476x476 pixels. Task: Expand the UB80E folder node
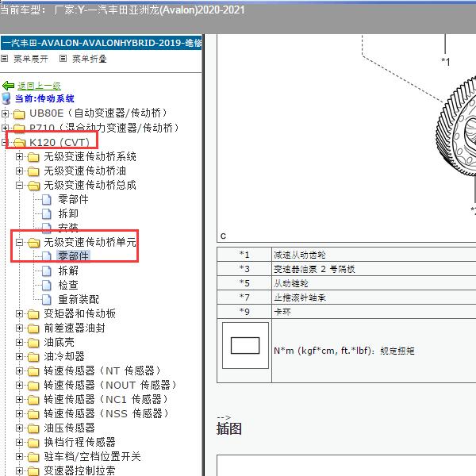[x=5, y=113]
